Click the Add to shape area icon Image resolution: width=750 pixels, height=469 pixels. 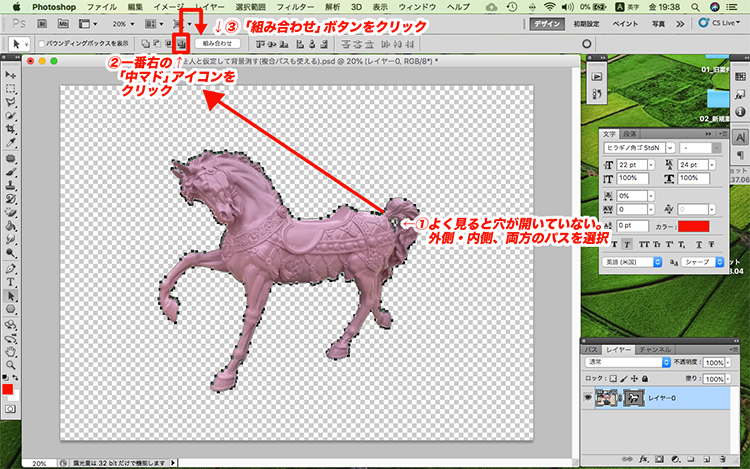(x=145, y=44)
